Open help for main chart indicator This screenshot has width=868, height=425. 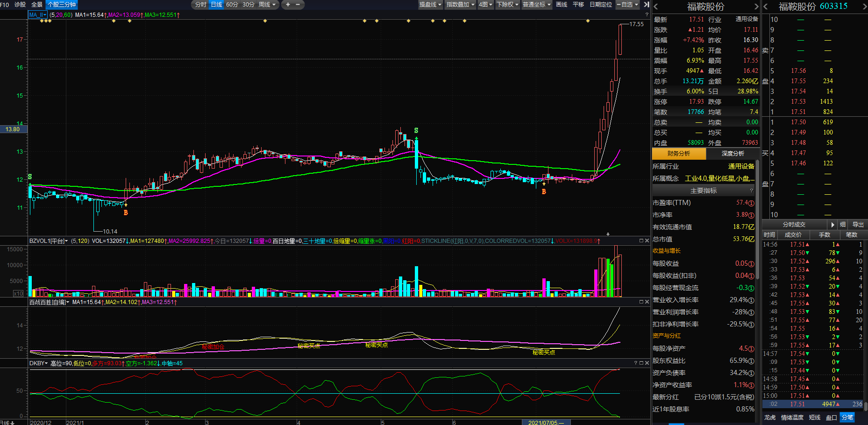tap(647, 14)
